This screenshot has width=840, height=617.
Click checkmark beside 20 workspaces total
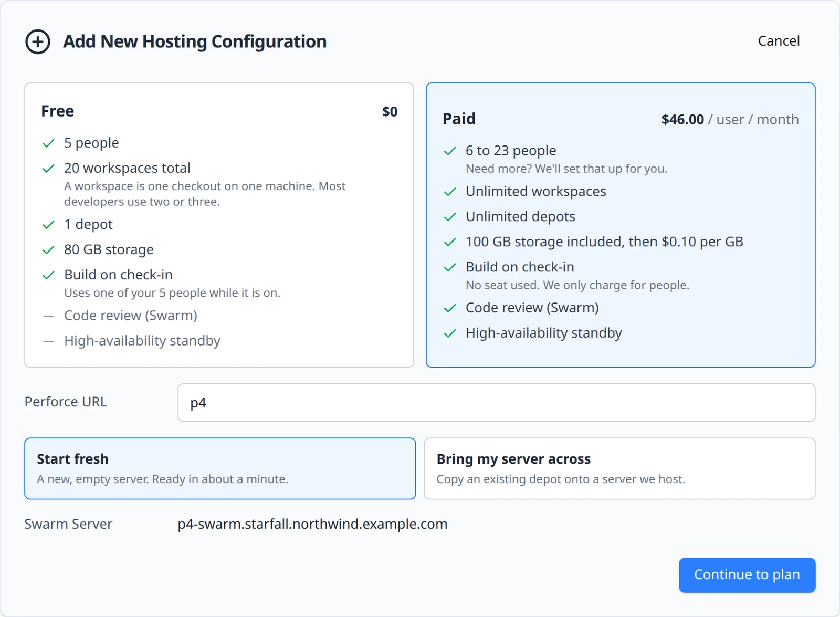48,169
